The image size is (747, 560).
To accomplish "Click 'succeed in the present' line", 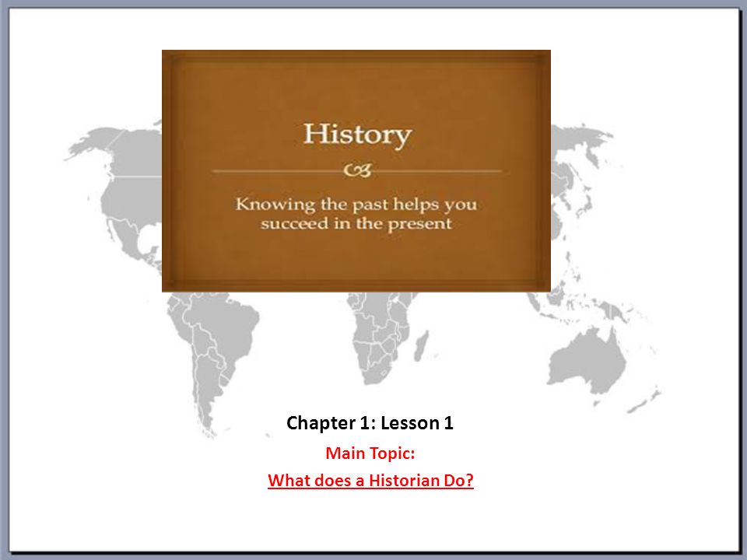I will coord(356,224).
